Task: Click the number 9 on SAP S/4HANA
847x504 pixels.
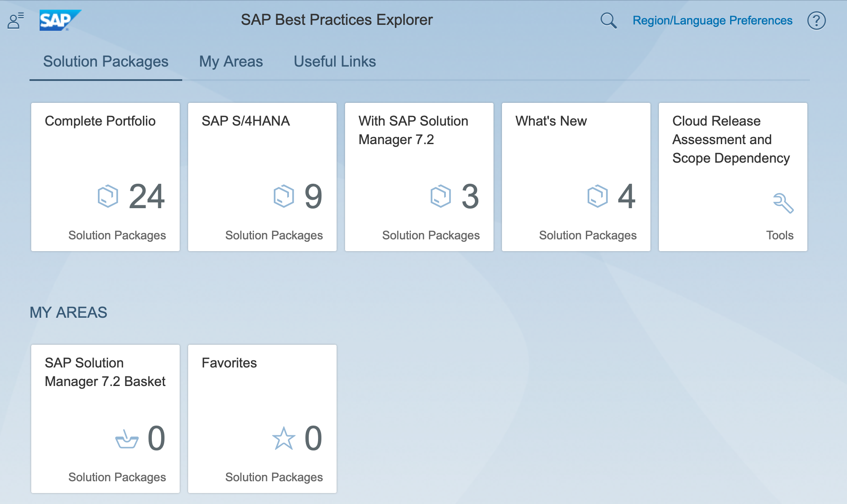Action: click(x=313, y=196)
